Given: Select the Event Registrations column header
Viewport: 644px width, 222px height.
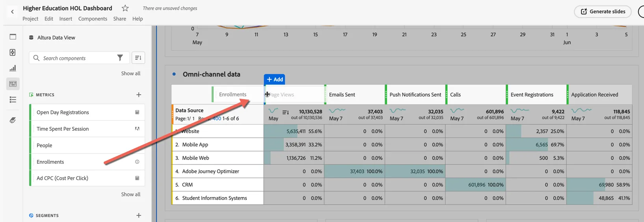Looking at the screenshot, I should point(536,94).
